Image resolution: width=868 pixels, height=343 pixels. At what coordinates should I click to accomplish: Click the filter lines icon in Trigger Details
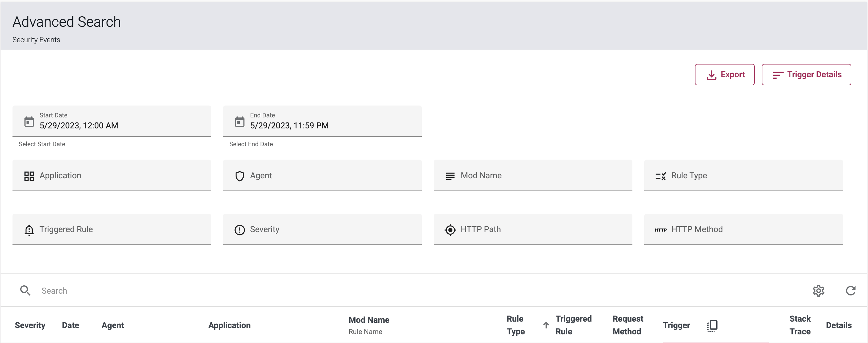pos(778,75)
